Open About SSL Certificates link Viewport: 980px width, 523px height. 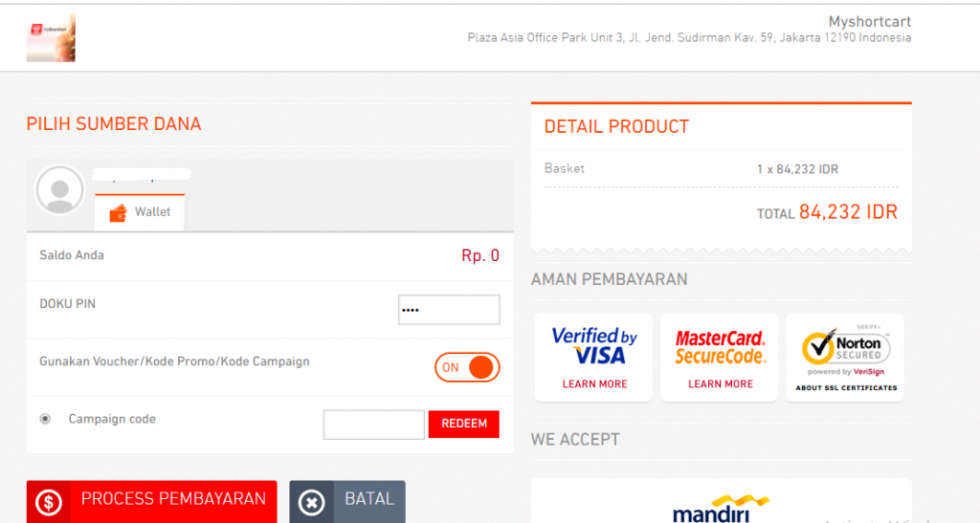pos(846,388)
